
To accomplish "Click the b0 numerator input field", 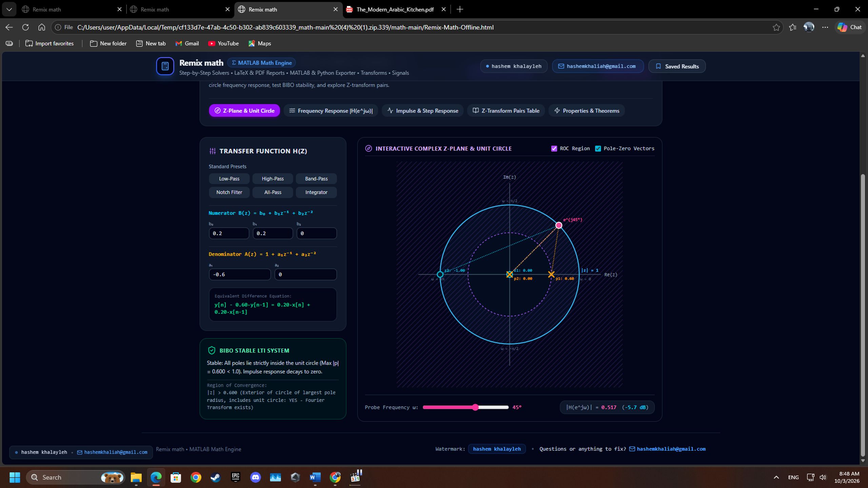I will [x=229, y=233].
